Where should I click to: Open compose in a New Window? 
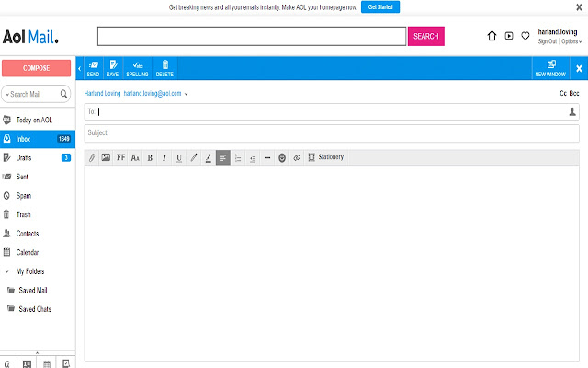click(x=550, y=69)
